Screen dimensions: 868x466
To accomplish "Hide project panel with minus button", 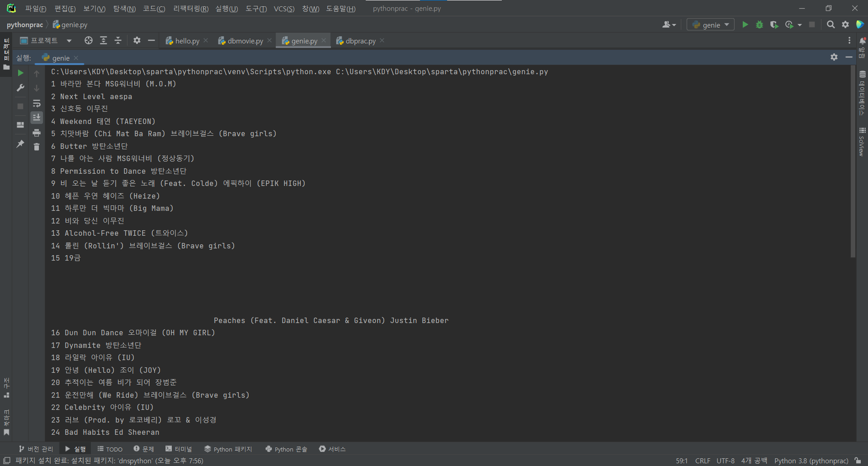I will (151, 41).
